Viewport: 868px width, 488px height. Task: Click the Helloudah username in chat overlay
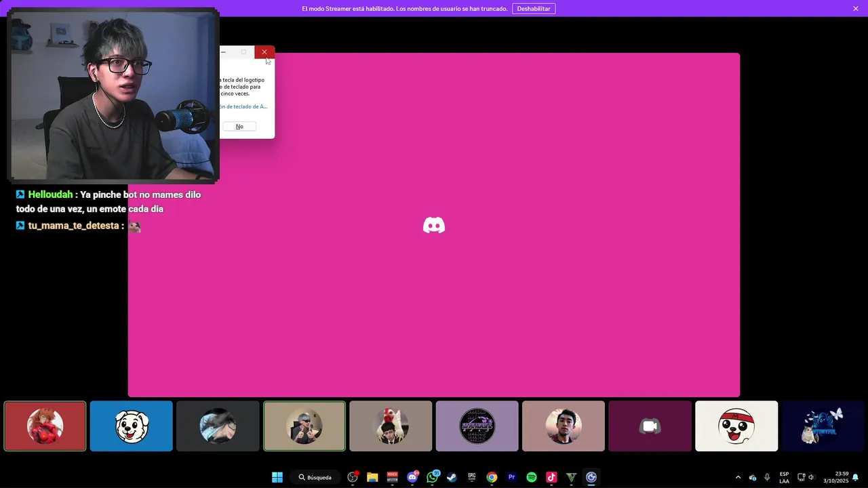click(50, 195)
